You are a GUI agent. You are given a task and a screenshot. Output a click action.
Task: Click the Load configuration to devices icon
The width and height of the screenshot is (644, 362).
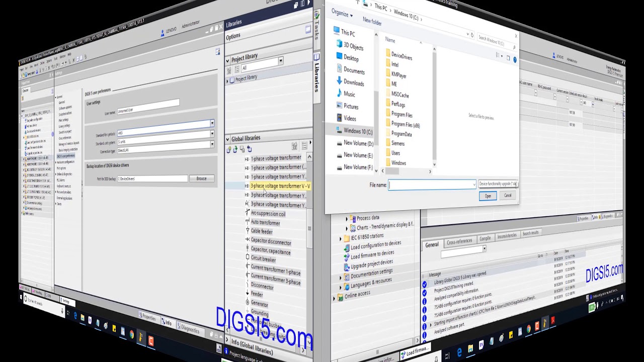(346, 247)
